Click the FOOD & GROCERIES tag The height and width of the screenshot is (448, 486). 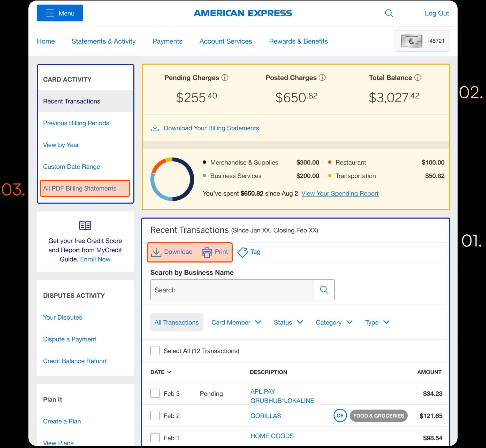(x=378, y=416)
